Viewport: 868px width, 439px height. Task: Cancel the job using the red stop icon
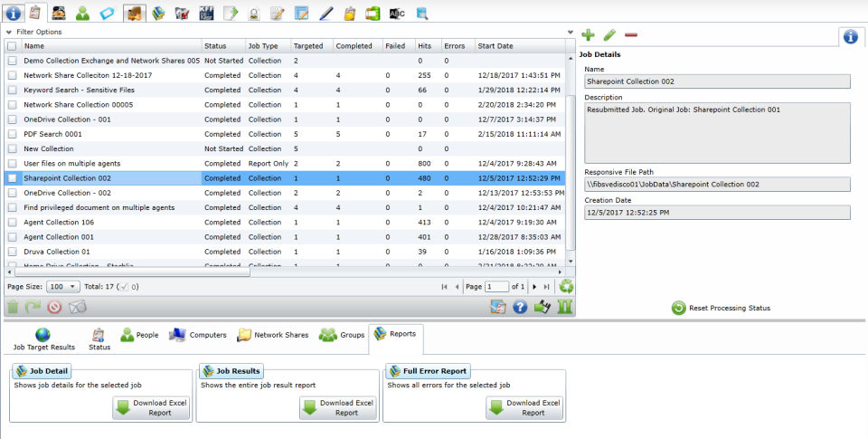pyautogui.click(x=54, y=307)
